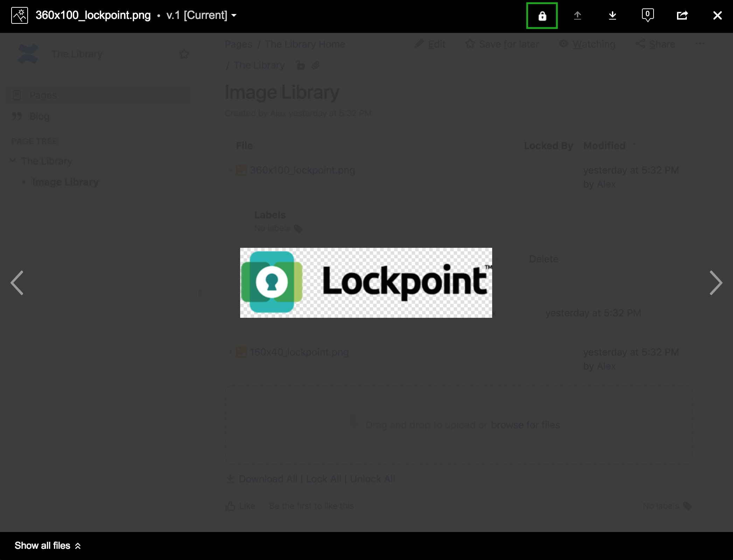Click the image icon beside 150x40_lockpoint.png
This screenshot has height=560, width=733.
241,352
